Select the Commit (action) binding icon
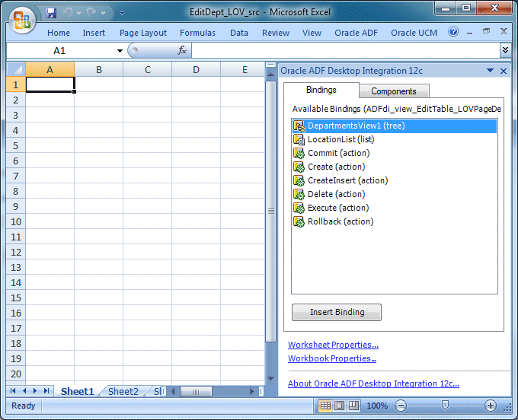Screen dimensions: 518x420 click(x=299, y=153)
